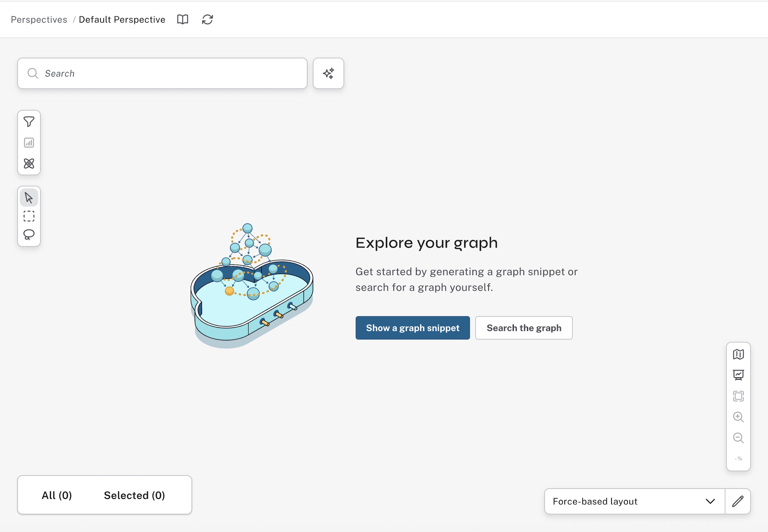Image resolution: width=768 pixels, height=532 pixels.
Task: Edit the layout using the pencil icon
Action: coord(738,501)
